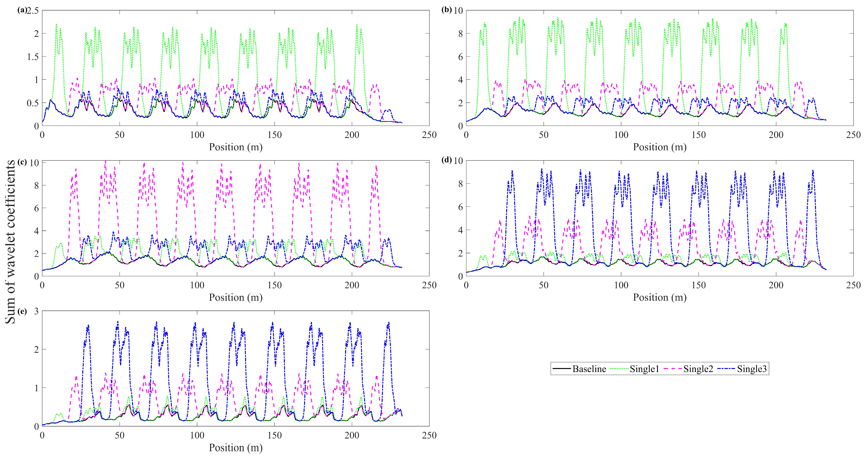Screen dimensions: 868x459
Task: Click the magenta dashed Single2 legend line
Action: pyautogui.click(x=673, y=369)
